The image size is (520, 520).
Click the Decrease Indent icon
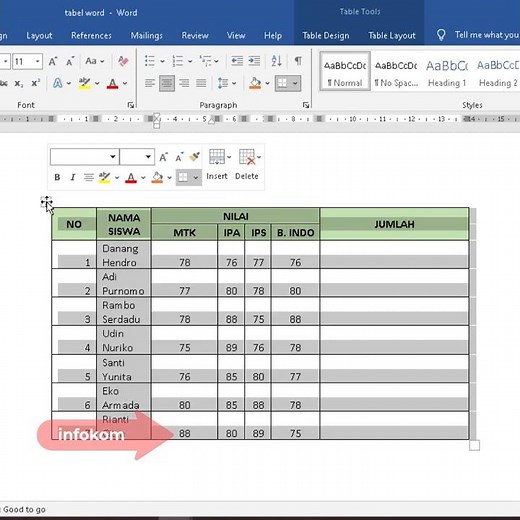tap(237, 61)
